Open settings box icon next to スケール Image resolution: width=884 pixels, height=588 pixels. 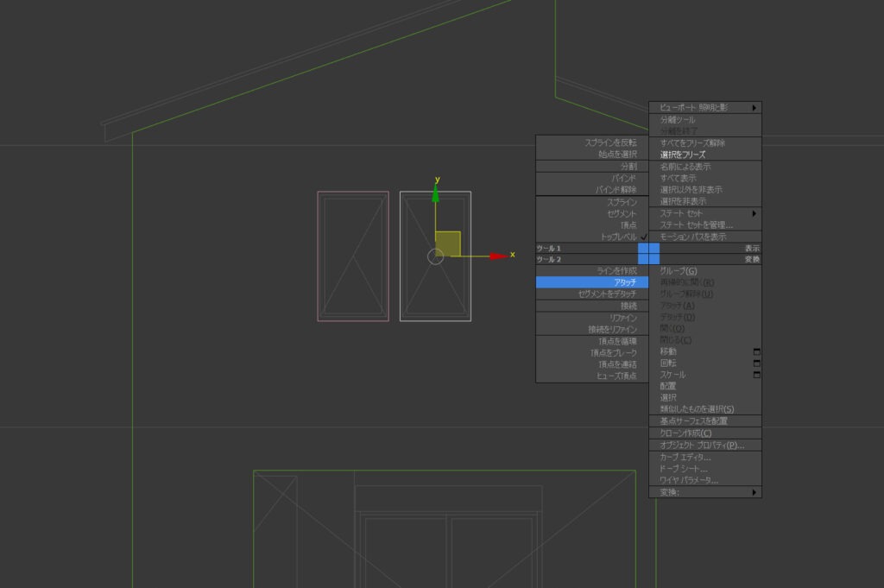click(756, 375)
